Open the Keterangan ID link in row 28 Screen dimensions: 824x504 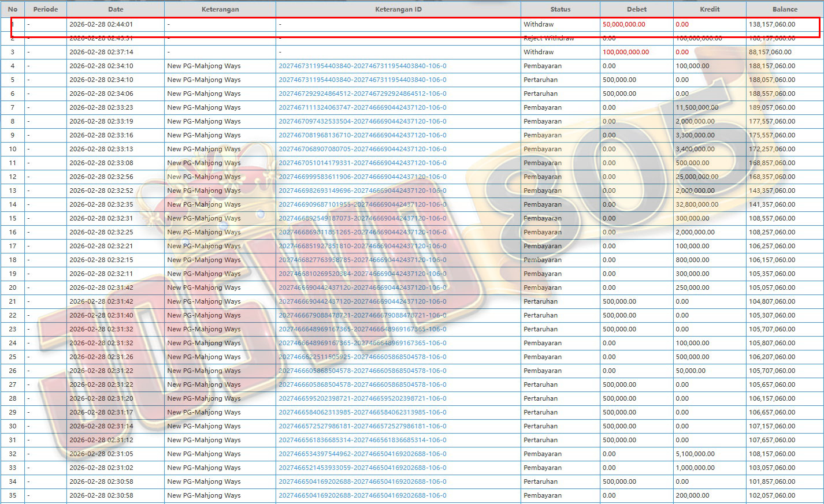(x=362, y=398)
